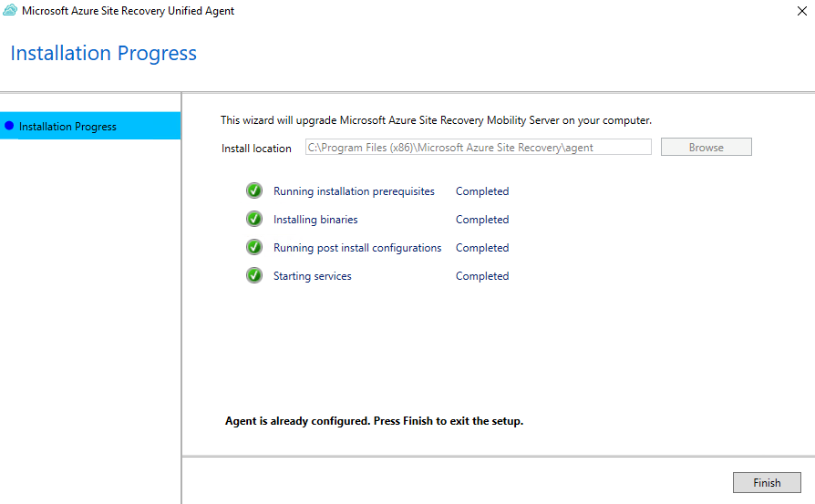
Task: Click the Installation Progress page heading
Action: click(x=103, y=53)
